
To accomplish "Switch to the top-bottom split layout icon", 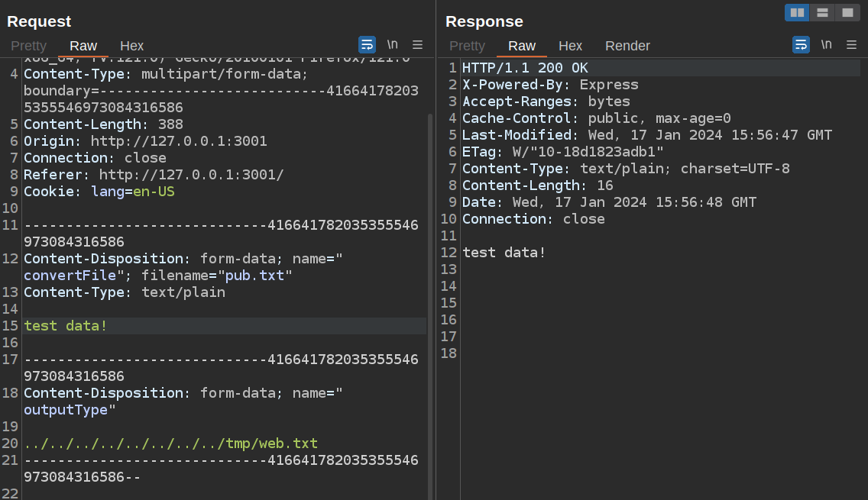I will 822,12.
